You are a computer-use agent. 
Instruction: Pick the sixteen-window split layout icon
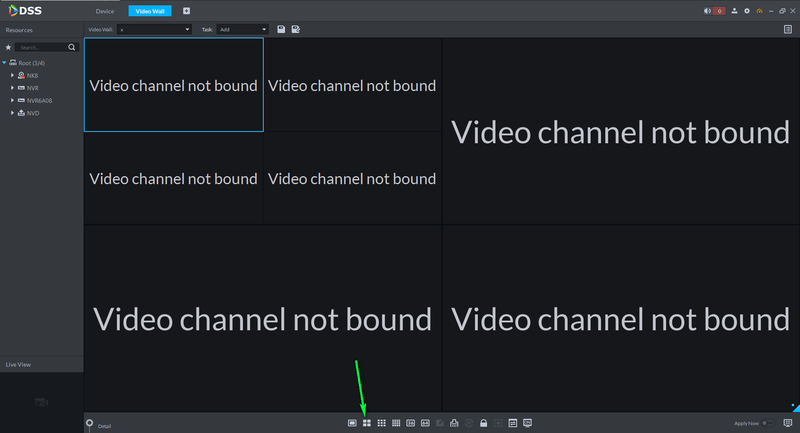pyautogui.click(x=396, y=423)
